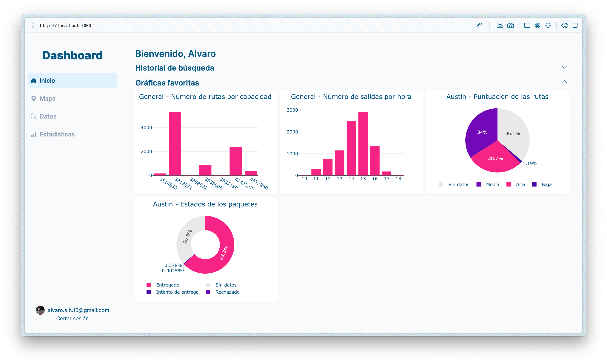Click the localhost:3000 address field
The height and width of the screenshot is (364, 607).
click(65, 26)
